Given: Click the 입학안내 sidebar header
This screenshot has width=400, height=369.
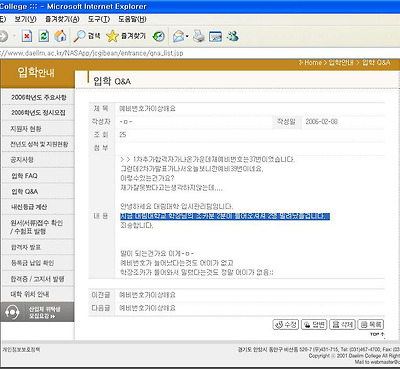Looking at the screenshot, I should tap(36, 72).
